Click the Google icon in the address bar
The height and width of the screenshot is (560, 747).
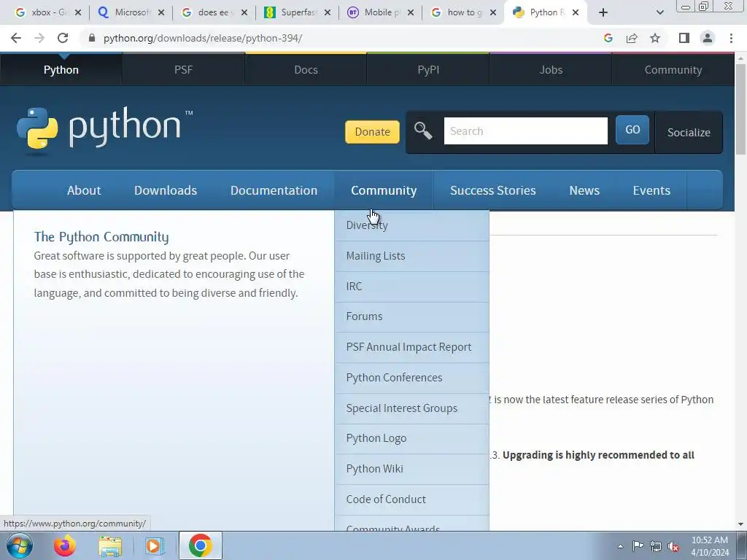[x=608, y=38]
